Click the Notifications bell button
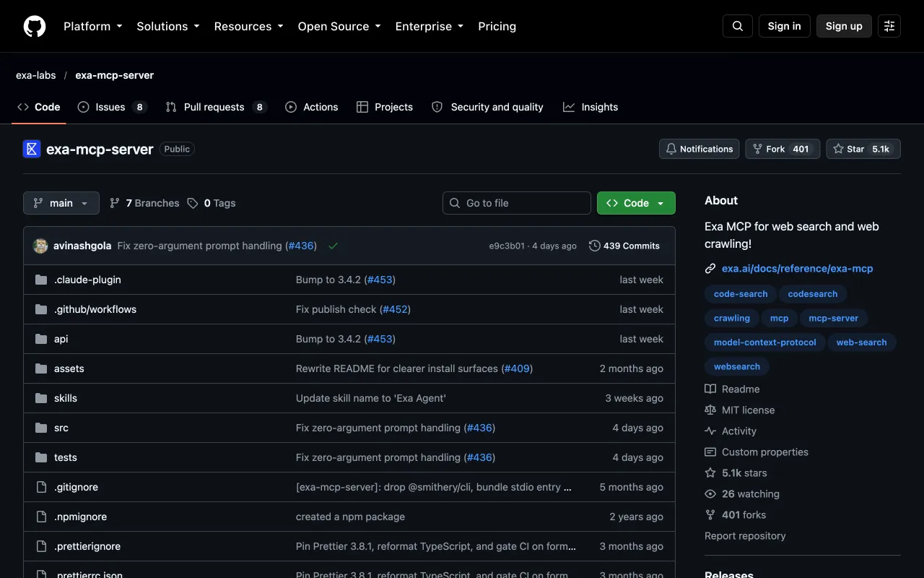The height and width of the screenshot is (578, 924). (x=699, y=149)
